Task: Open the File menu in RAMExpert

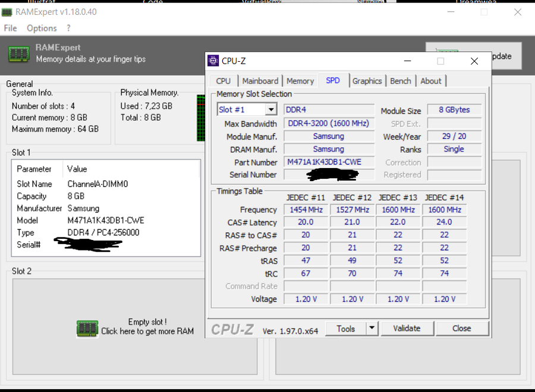Action: click(10, 29)
